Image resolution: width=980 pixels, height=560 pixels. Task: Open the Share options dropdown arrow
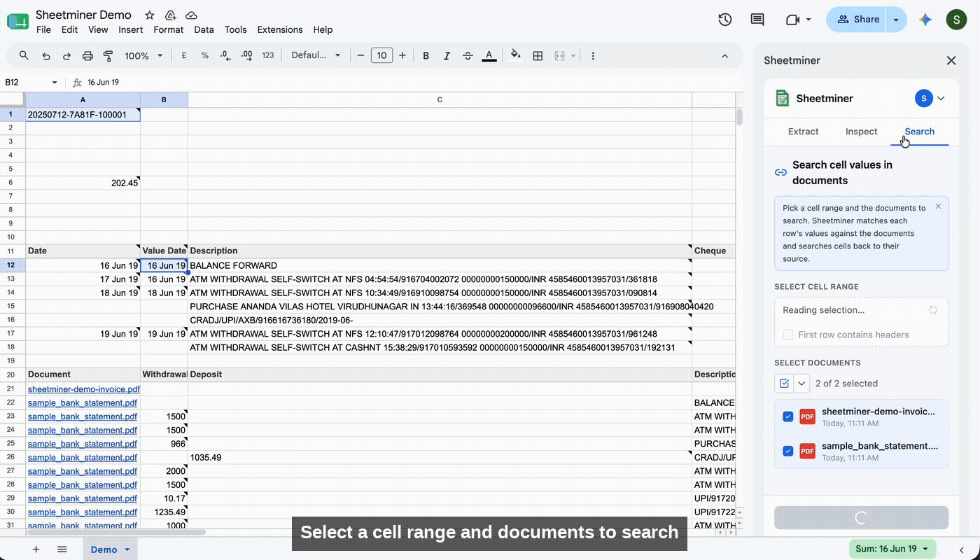click(897, 20)
